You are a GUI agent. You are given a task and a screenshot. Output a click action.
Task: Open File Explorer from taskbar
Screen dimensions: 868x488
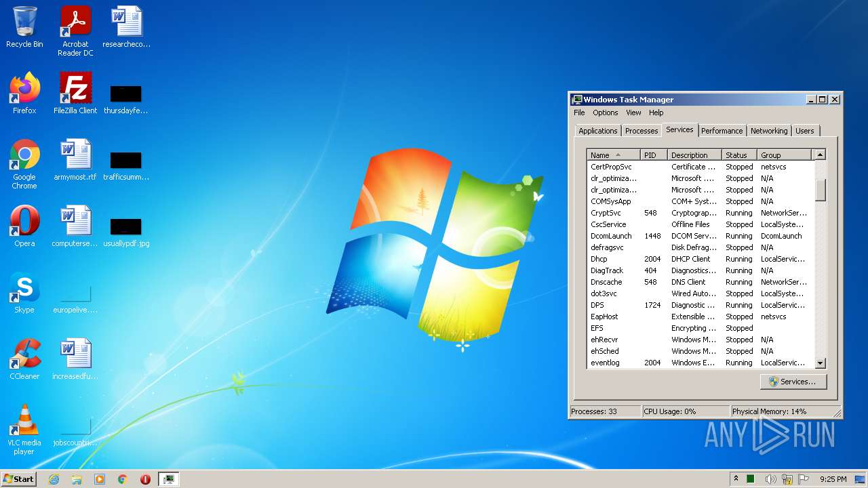pyautogui.click(x=77, y=479)
